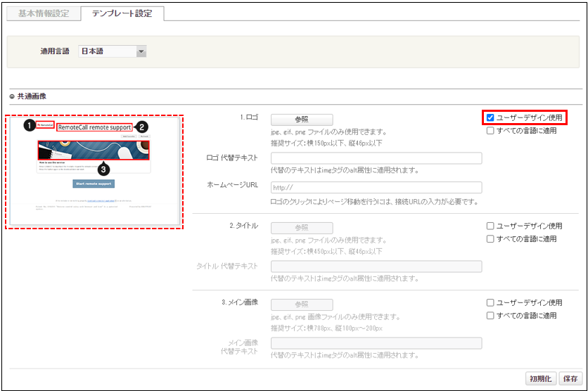Click the number 2 title marker in preview
The width and height of the screenshot is (588, 391).
141,127
